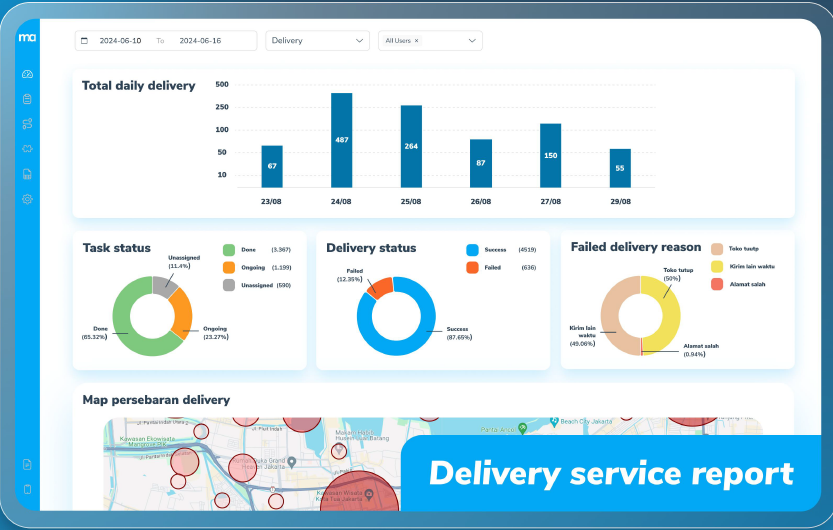Click the 'Success (87.65%)' chart label
Image resolution: width=833 pixels, height=530 pixels.
459,333
